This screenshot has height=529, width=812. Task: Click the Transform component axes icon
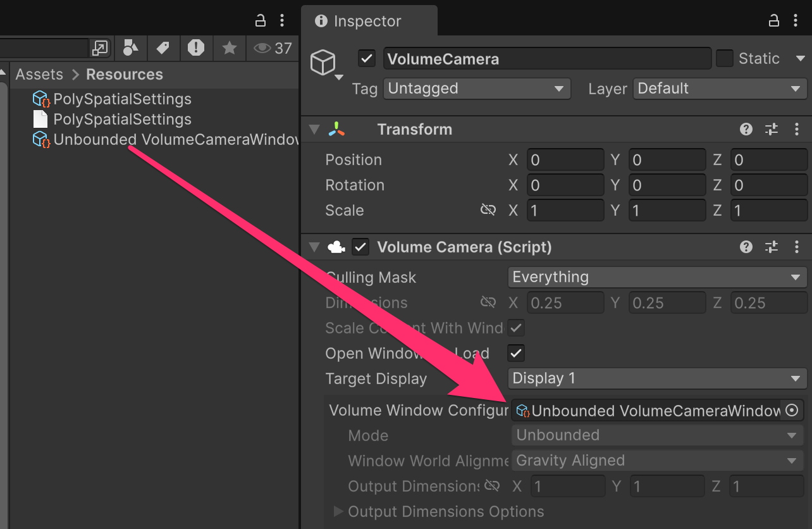coord(336,130)
